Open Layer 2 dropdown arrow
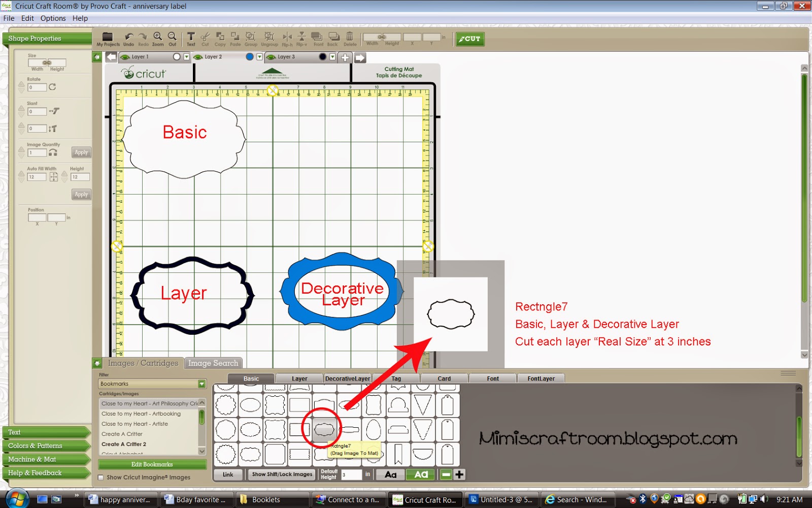 coord(259,57)
